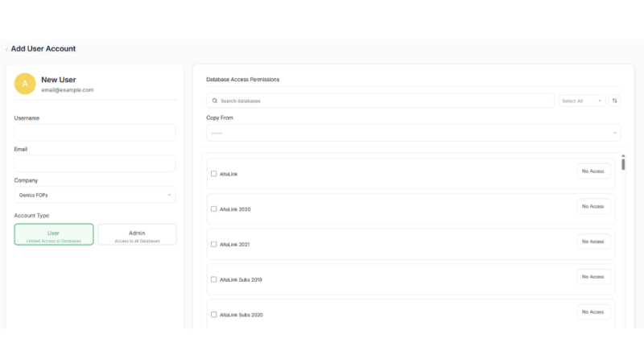Click the sort order arrows icon
Screen dimensions: 644x355
(x=614, y=101)
